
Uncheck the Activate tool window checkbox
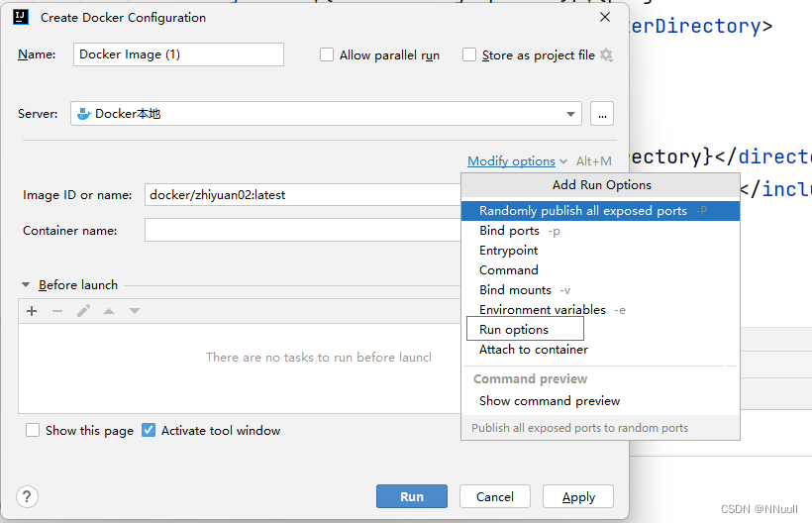[149, 430]
